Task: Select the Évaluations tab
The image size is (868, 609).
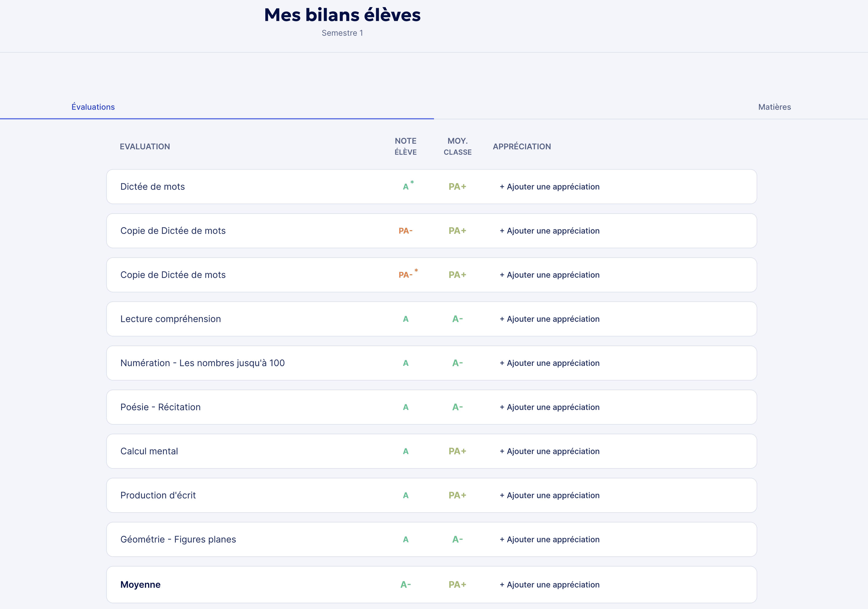Action: [93, 107]
